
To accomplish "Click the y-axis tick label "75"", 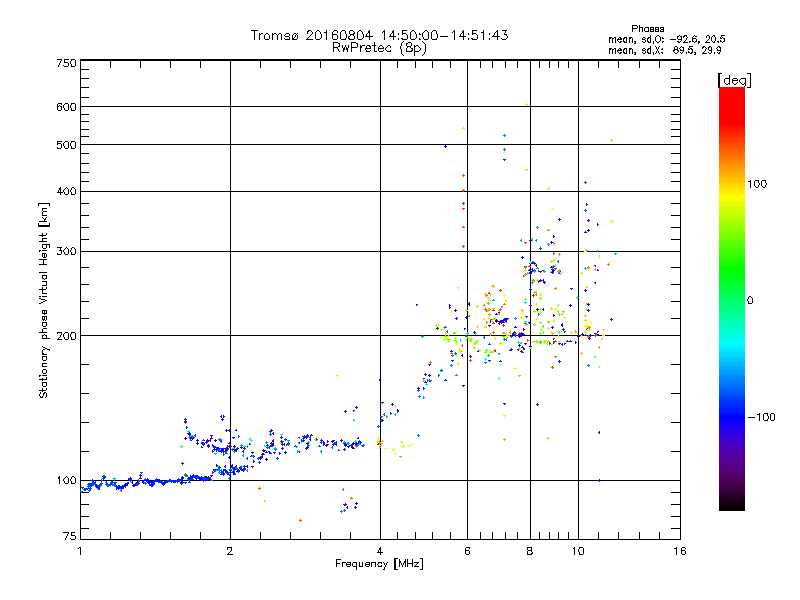I will (70, 536).
